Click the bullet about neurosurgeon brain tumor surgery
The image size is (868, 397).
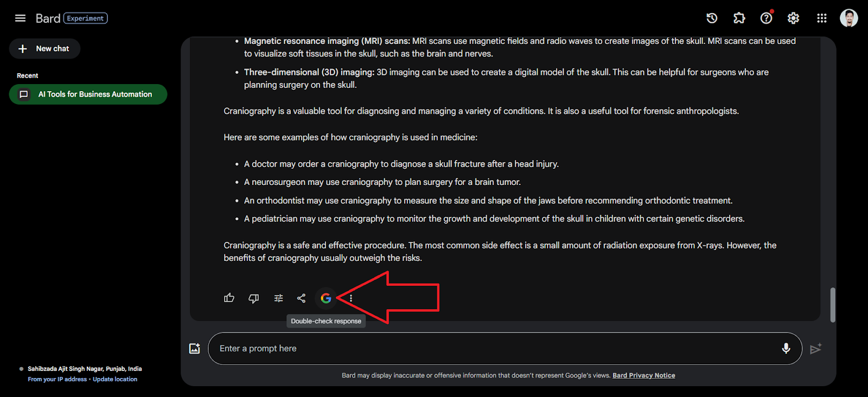point(382,182)
